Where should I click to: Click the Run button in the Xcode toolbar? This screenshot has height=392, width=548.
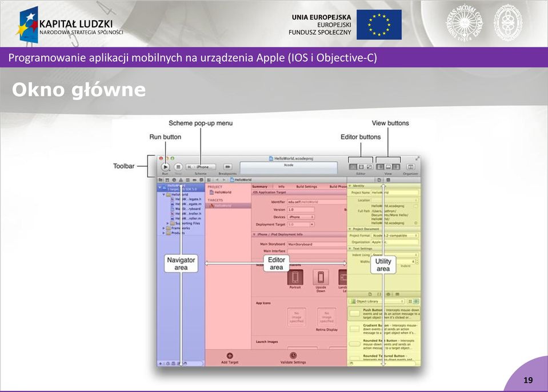(x=165, y=167)
